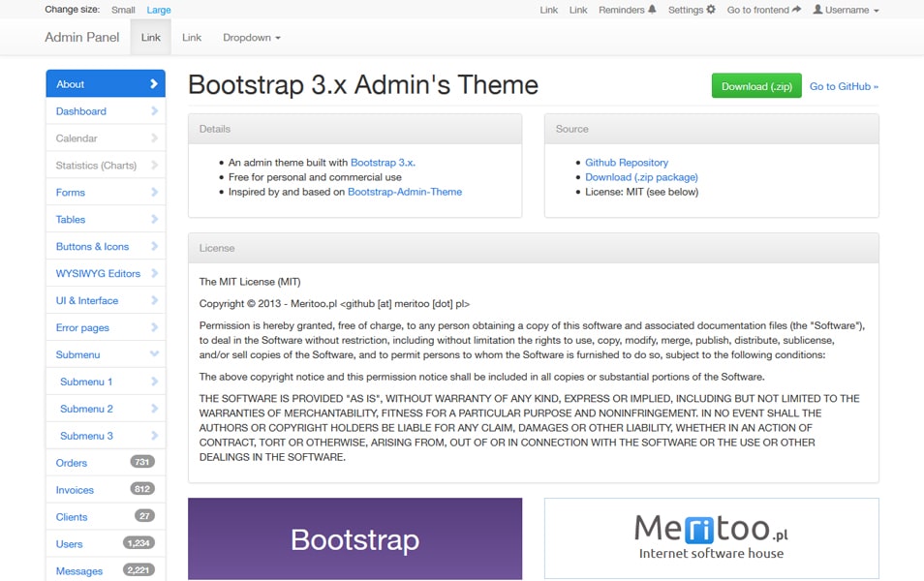The image size is (924, 581).
Task: Go to frontend via top bar link
Action: click(764, 10)
